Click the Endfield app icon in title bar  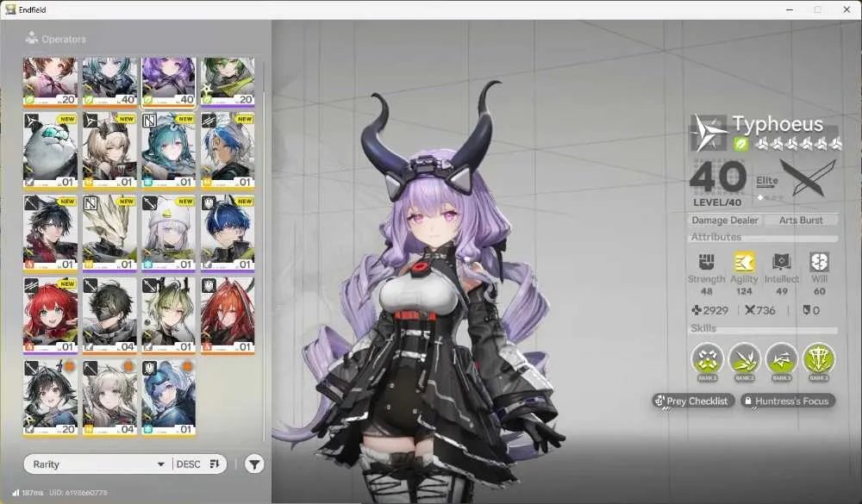pyautogui.click(x=9, y=9)
